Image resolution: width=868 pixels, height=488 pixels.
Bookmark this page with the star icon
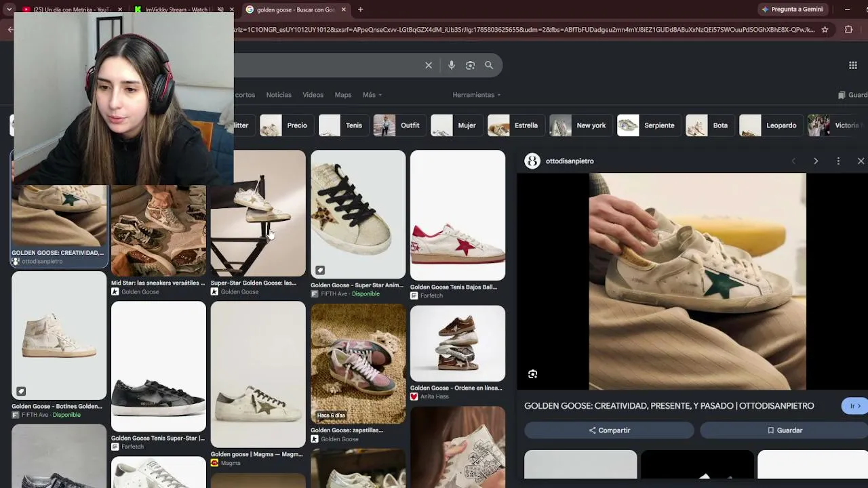click(825, 30)
